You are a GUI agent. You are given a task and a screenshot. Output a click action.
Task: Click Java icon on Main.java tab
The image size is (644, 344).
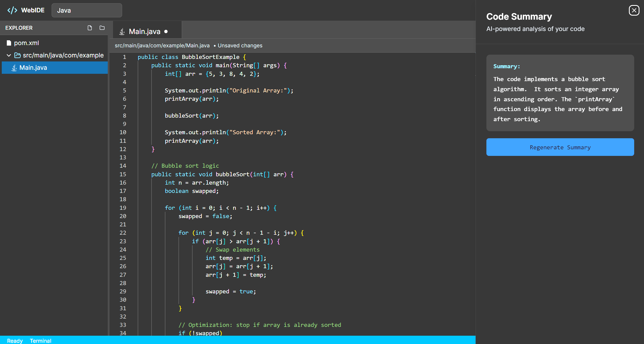pyautogui.click(x=122, y=31)
